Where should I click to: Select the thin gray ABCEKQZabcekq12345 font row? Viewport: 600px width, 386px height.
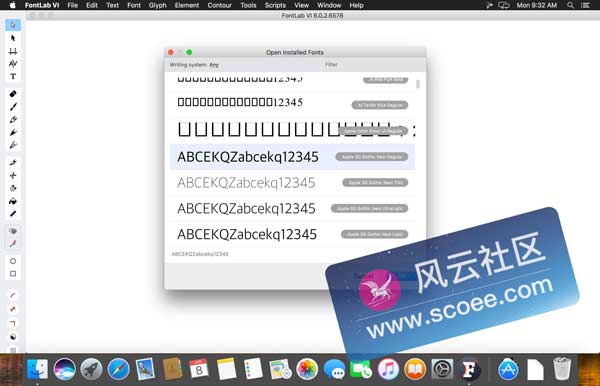click(x=292, y=183)
